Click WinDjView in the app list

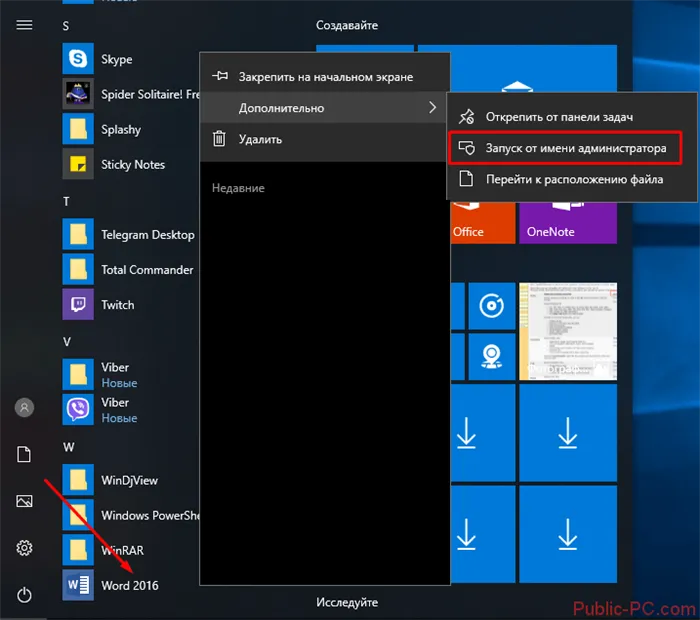click(x=129, y=481)
